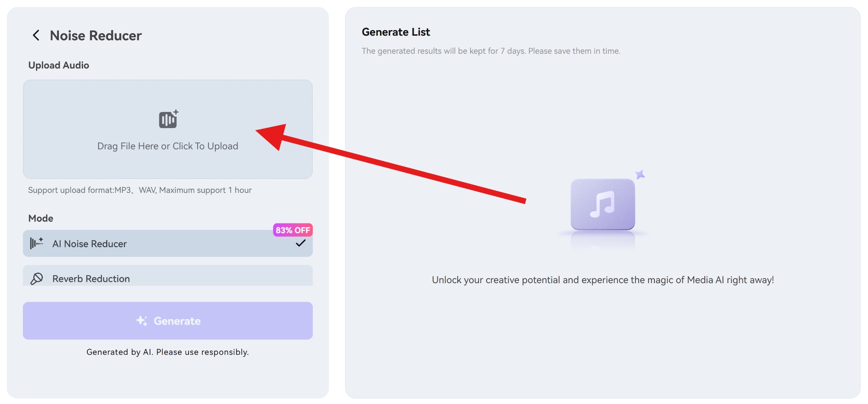
Task: Click the checkmark on AI Noise Reducer
Action: 301,243
